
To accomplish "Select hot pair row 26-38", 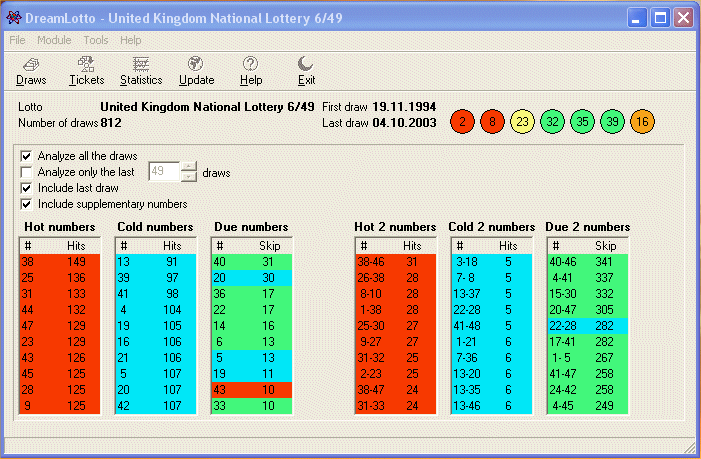I will (396, 278).
